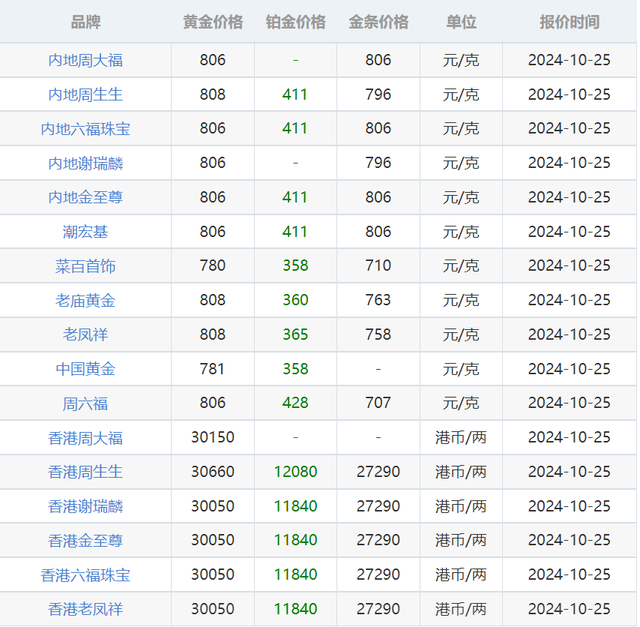The width and height of the screenshot is (640, 627).
Task: Select 潮宏基 platinum price 411
Action: tap(295, 232)
